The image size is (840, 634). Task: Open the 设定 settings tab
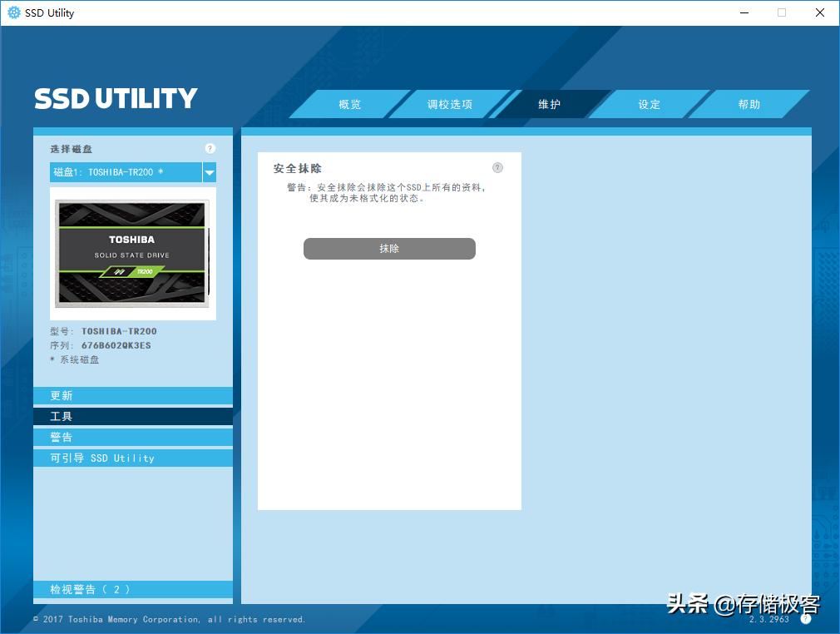(x=649, y=104)
